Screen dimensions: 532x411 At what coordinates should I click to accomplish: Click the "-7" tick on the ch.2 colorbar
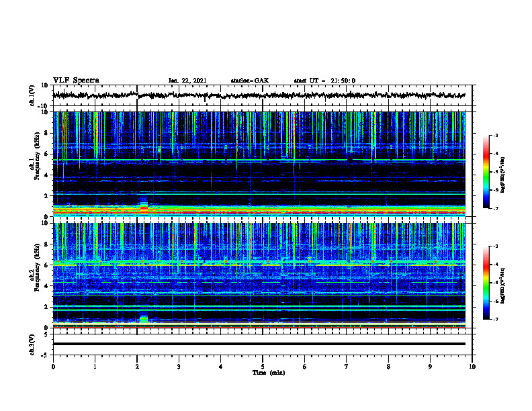coord(495,319)
